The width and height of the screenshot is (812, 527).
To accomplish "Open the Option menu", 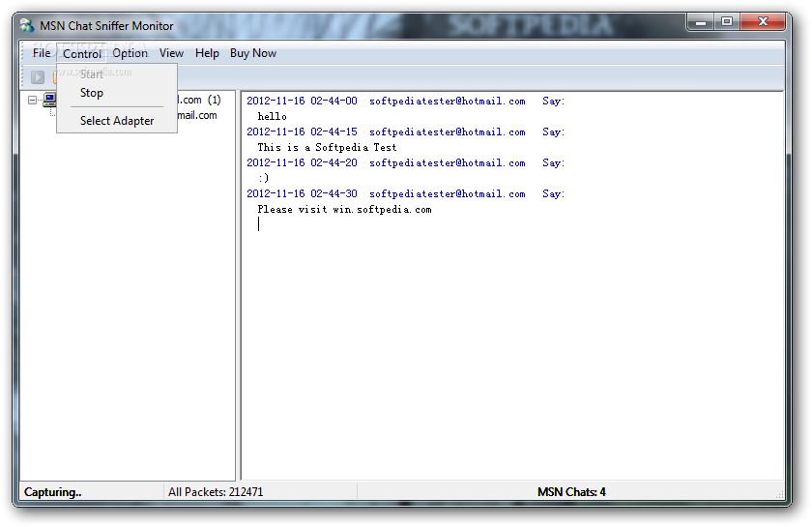I will tap(130, 53).
